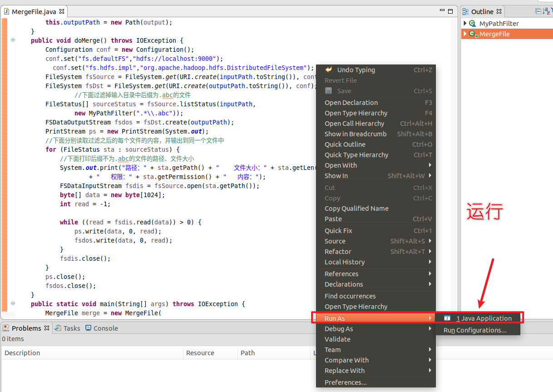
Task: Expand the MergeFile node in Outline
Action: tap(465, 34)
